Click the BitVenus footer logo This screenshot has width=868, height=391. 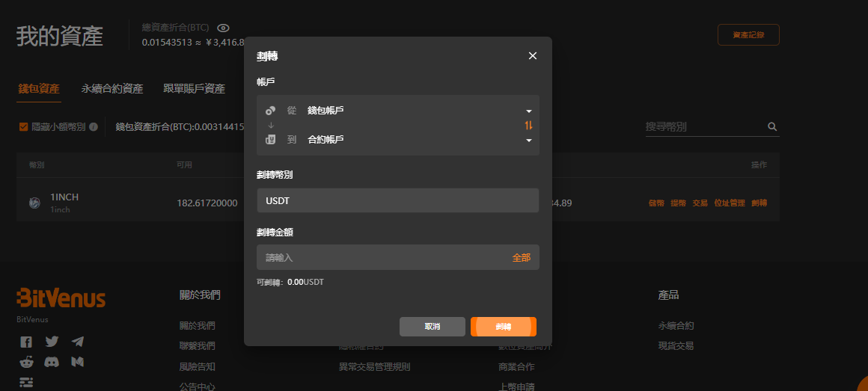click(x=61, y=298)
